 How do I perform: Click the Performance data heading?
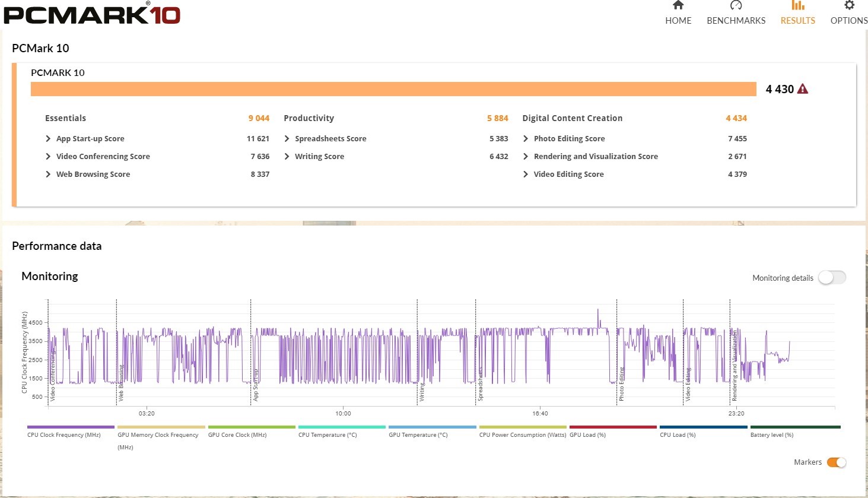coord(57,246)
